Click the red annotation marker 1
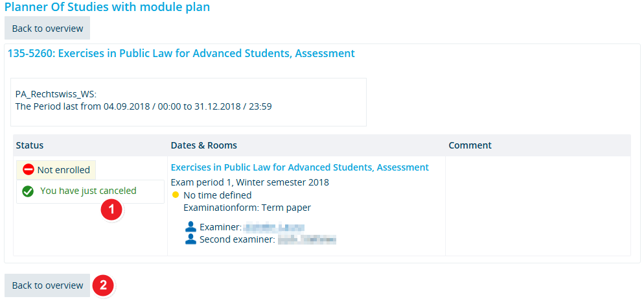The width and height of the screenshot is (644, 301). 111,210
